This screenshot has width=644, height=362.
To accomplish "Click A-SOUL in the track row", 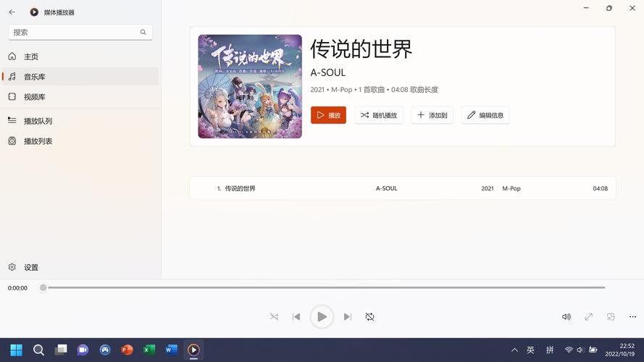I will [387, 188].
